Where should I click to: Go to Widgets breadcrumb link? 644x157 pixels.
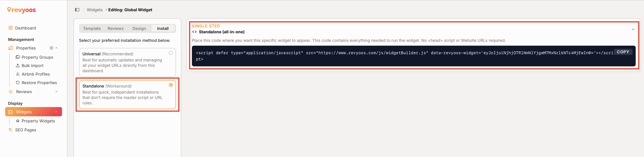(95, 10)
